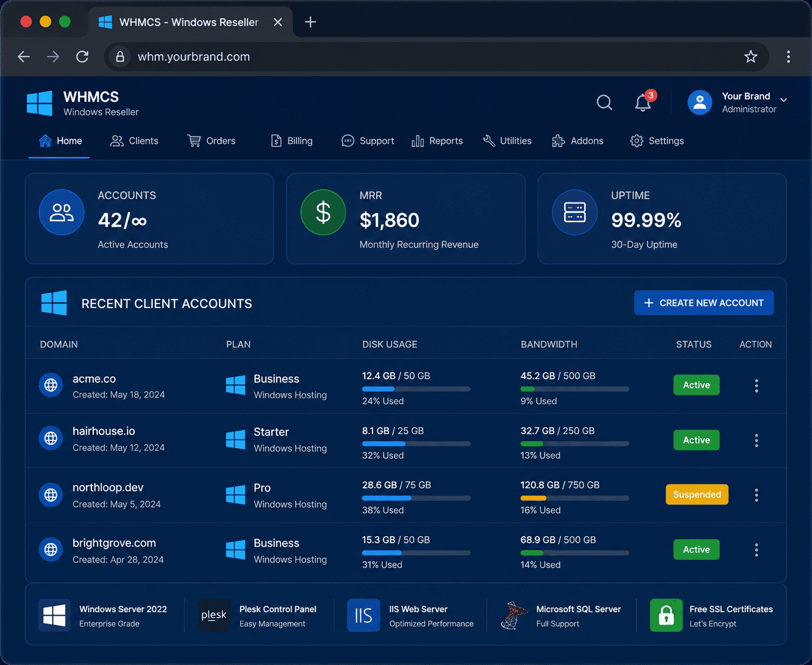Click the Active status badge for brightgrove.com
Screen dimensions: 812x665
(x=697, y=550)
